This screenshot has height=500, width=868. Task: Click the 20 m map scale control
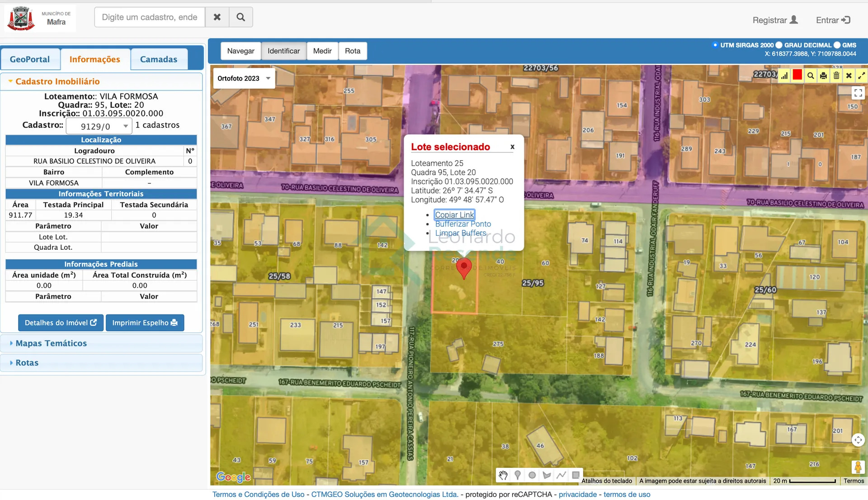coord(805,481)
